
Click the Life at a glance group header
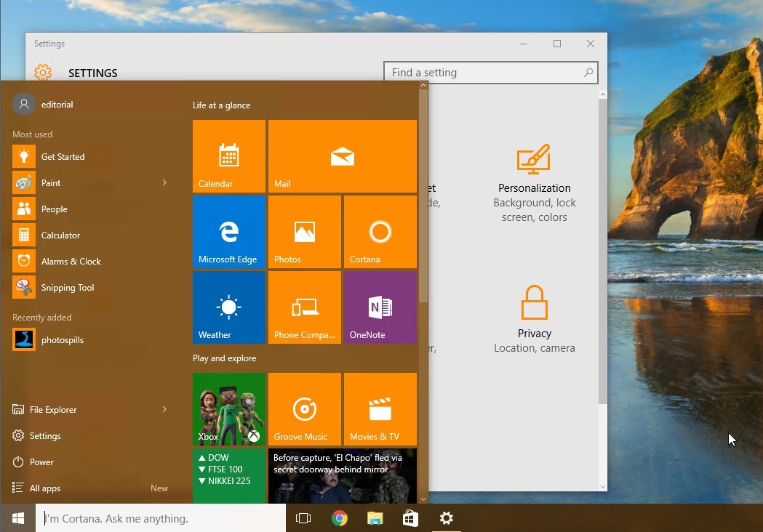[221, 105]
